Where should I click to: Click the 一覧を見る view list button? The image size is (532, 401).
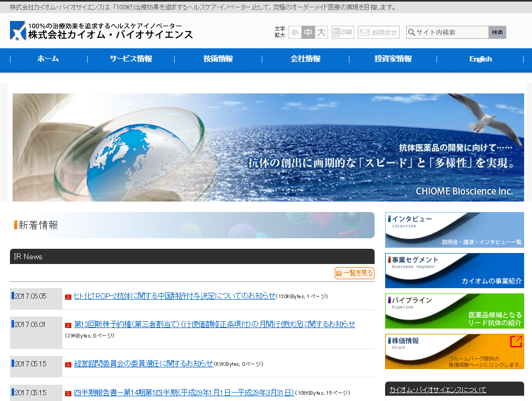tap(355, 273)
